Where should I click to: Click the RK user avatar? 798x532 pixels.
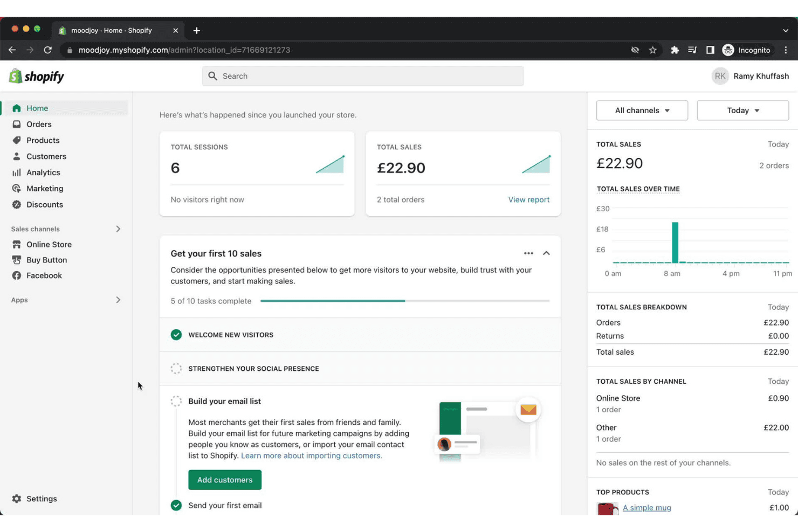tap(720, 76)
